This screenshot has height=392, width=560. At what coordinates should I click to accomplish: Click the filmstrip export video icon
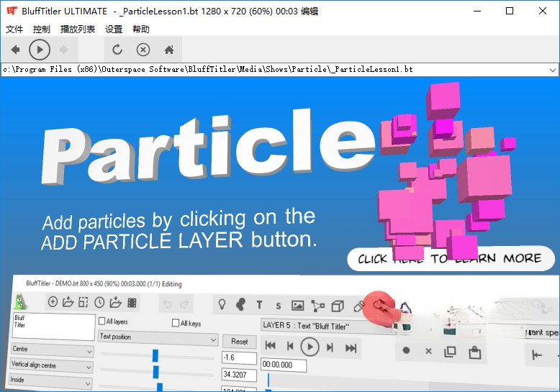[132, 303]
